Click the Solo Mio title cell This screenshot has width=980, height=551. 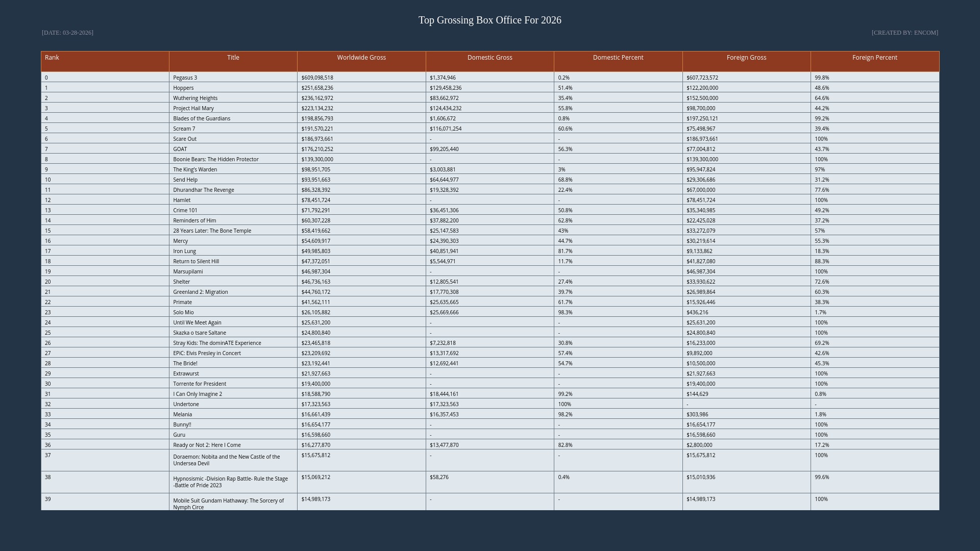[183, 312]
